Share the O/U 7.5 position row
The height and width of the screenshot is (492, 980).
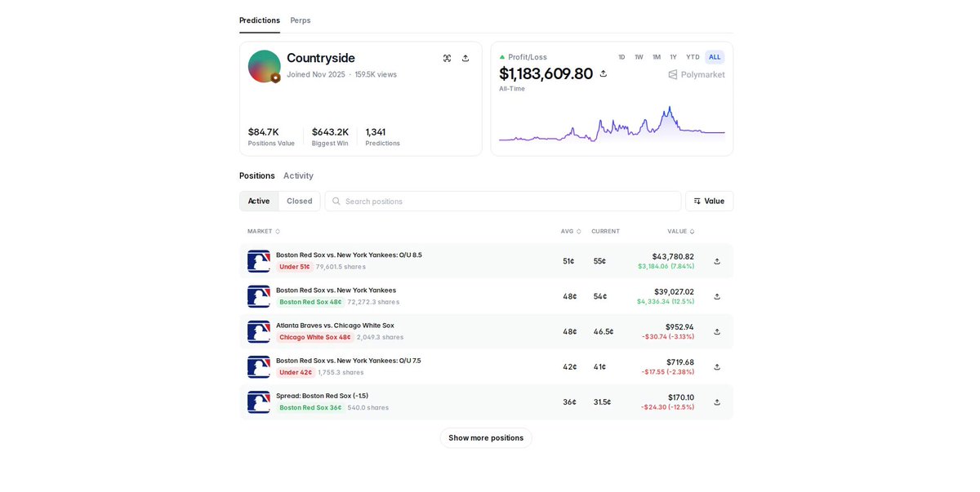point(717,366)
